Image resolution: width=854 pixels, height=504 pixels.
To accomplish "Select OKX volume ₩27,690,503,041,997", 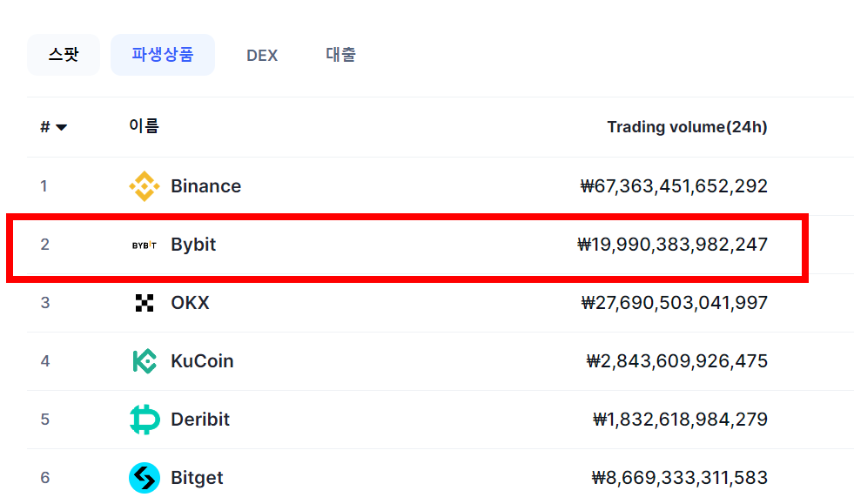I will coord(675,303).
